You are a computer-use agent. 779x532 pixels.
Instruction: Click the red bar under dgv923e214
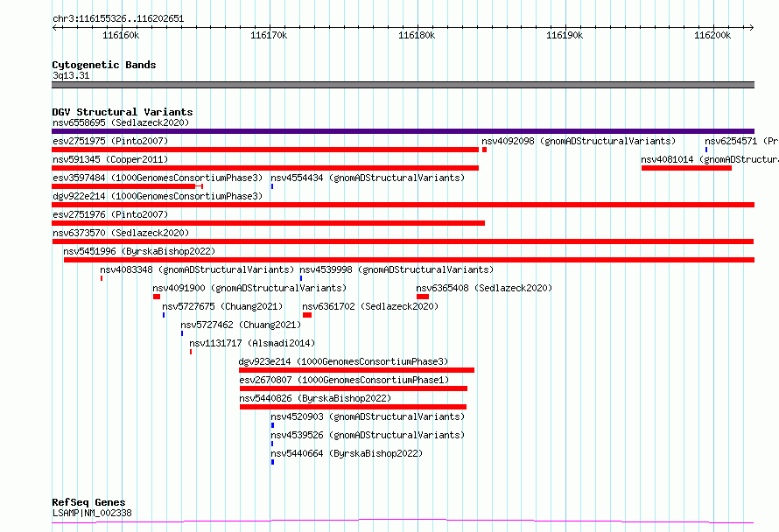[357, 370]
